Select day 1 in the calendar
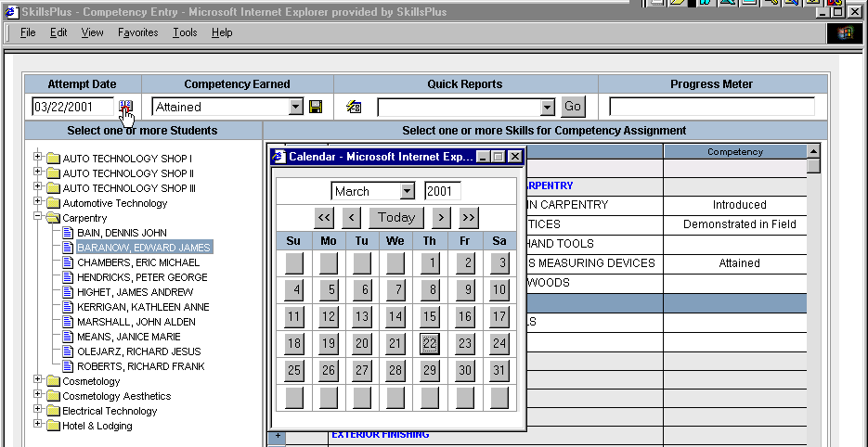The height and width of the screenshot is (447, 868). pos(430,263)
